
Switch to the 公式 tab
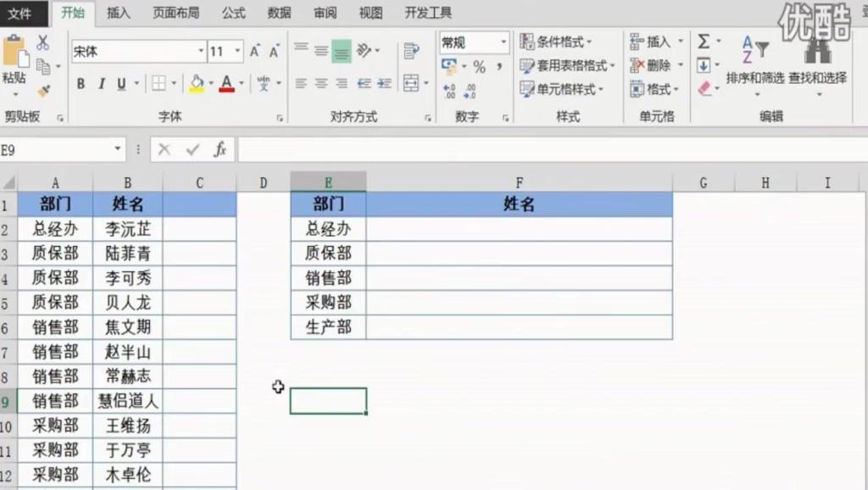tap(234, 14)
